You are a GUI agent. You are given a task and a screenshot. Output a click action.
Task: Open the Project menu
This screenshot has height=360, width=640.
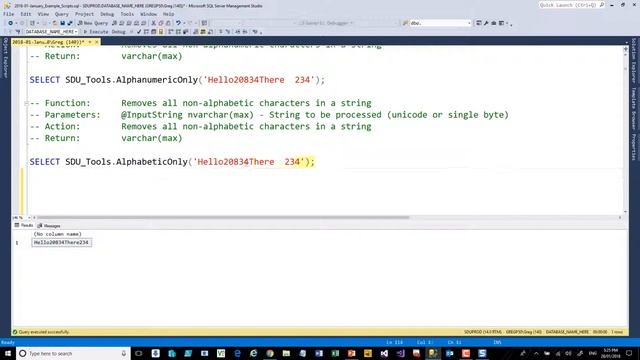(84, 14)
